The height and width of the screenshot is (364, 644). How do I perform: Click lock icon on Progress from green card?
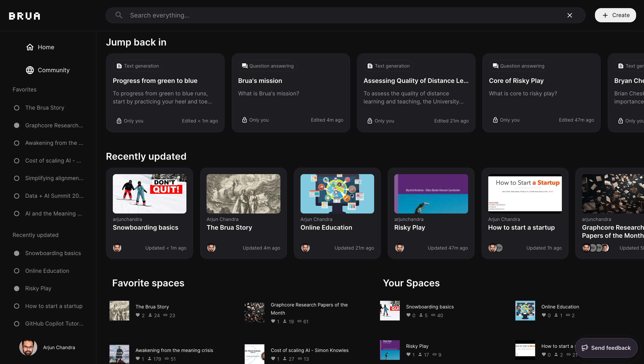tap(119, 121)
